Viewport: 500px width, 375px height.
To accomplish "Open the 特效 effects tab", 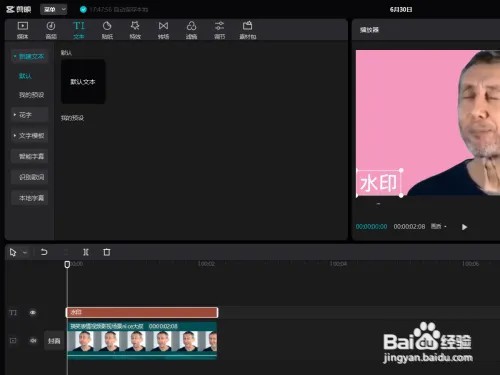I will pos(135,30).
